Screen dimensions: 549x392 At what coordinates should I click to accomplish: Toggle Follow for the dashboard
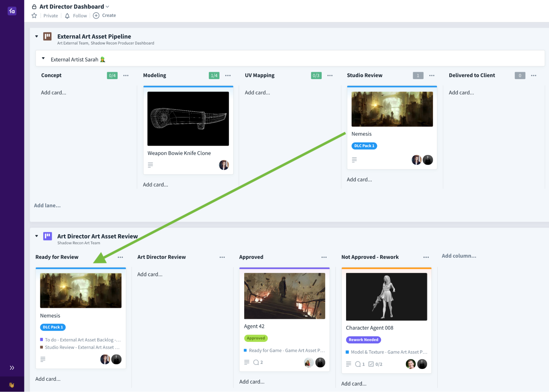[76, 15]
